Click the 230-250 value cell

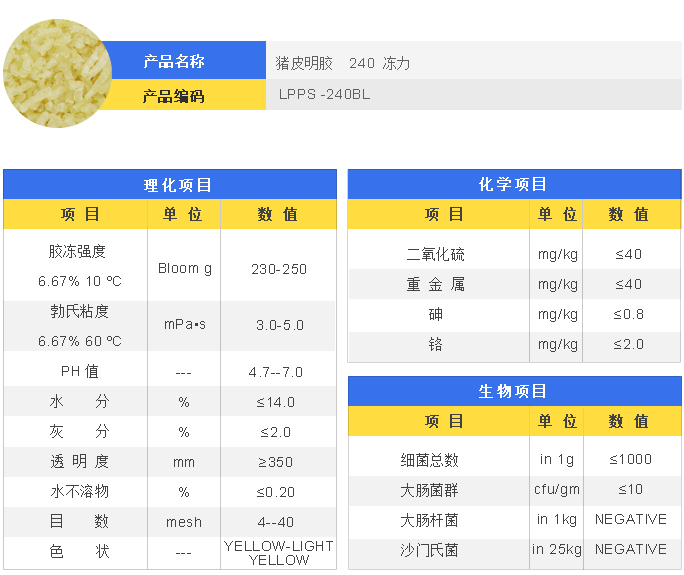click(x=279, y=269)
